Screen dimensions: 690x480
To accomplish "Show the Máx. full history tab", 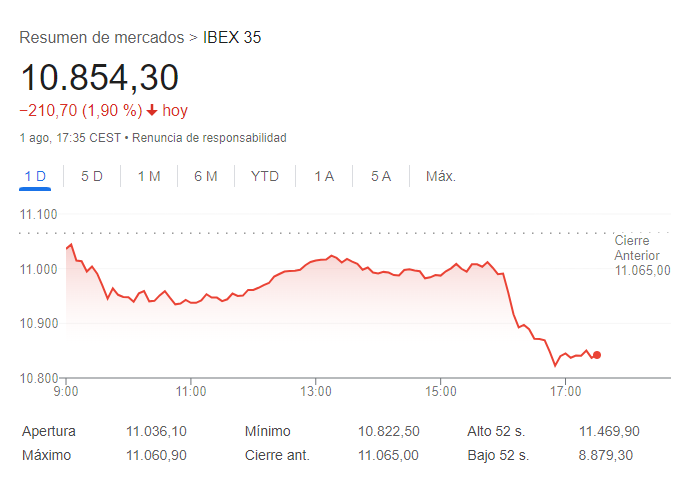I will pos(441,176).
